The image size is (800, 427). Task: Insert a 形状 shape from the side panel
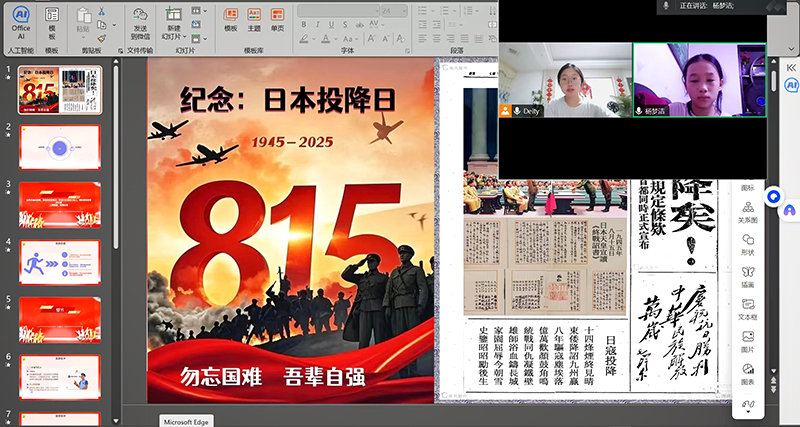click(x=748, y=244)
